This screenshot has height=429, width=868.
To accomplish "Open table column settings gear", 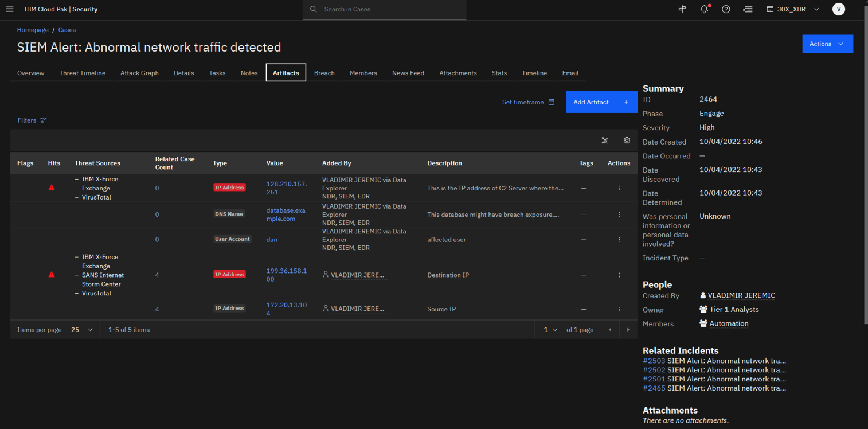I will pos(627,141).
